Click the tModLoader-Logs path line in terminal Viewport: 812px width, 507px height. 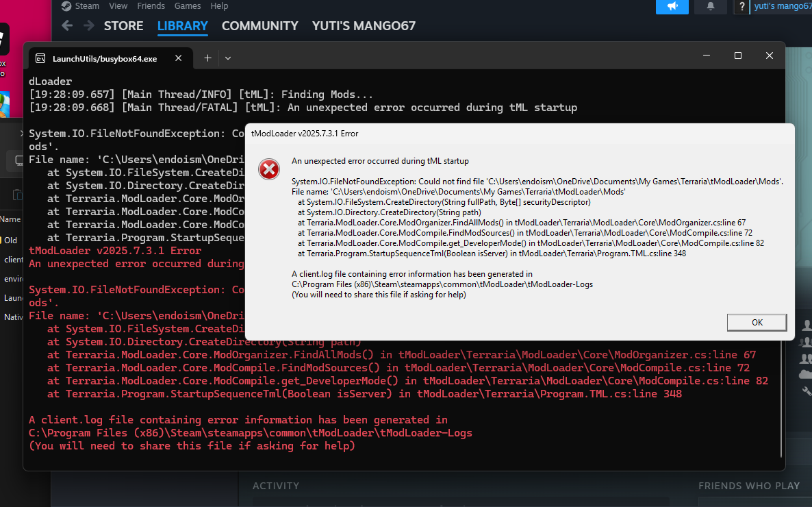click(x=251, y=433)
